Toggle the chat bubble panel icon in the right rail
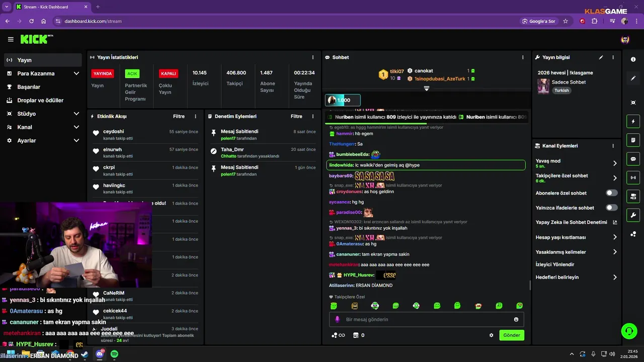The height and width of the screenshot is (362, 644). [x=633, y=158]
